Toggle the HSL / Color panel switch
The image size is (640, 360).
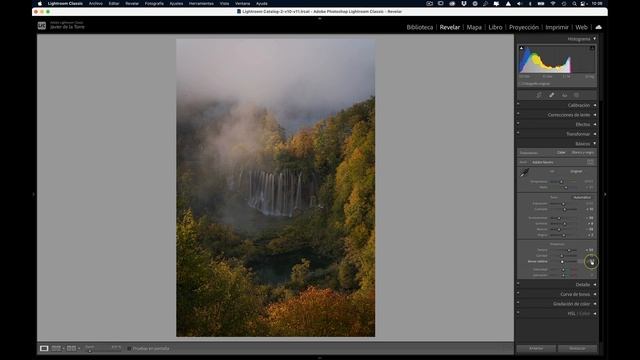tap(518, 313)
